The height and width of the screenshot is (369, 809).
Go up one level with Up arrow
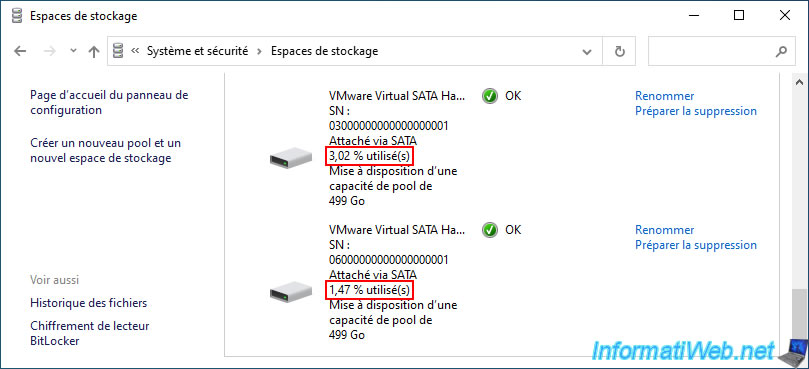click(x=93, y=51)
